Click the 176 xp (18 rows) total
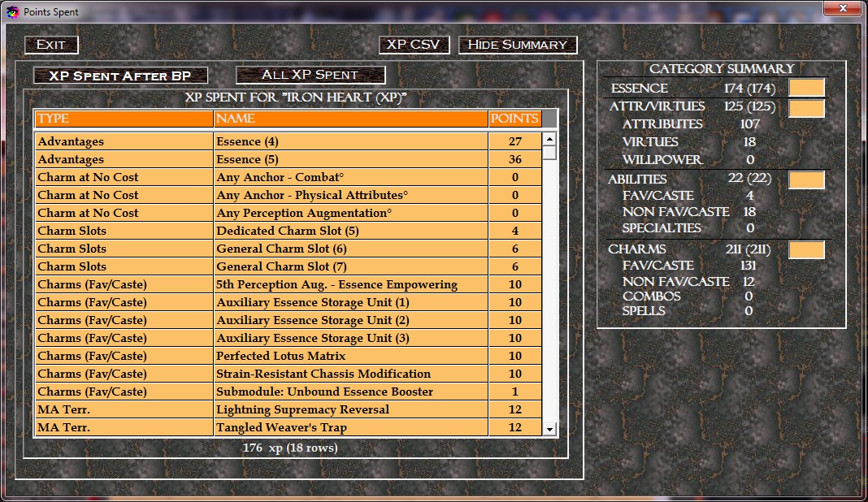 290,448
